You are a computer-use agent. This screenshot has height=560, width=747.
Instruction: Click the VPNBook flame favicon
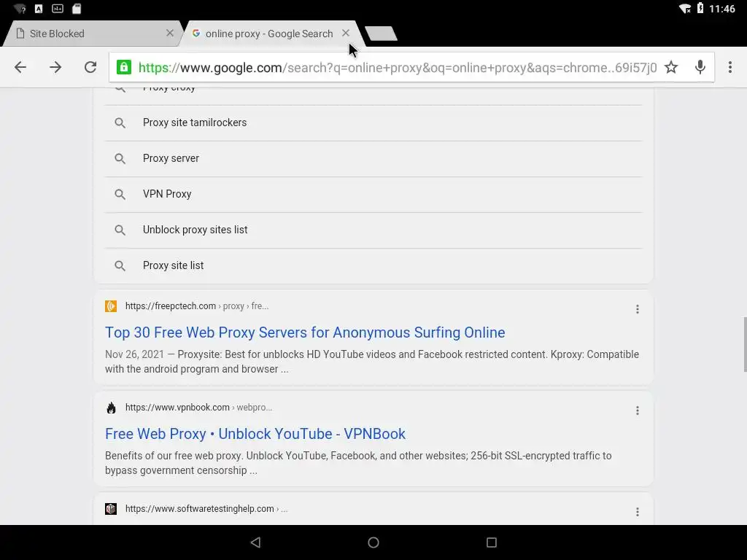[x=111, y=408]
